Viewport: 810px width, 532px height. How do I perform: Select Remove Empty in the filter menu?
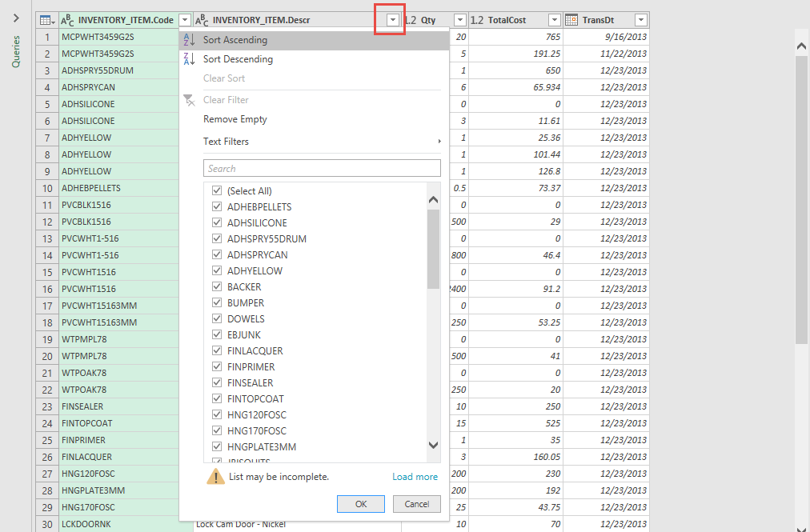click(235, 119)
